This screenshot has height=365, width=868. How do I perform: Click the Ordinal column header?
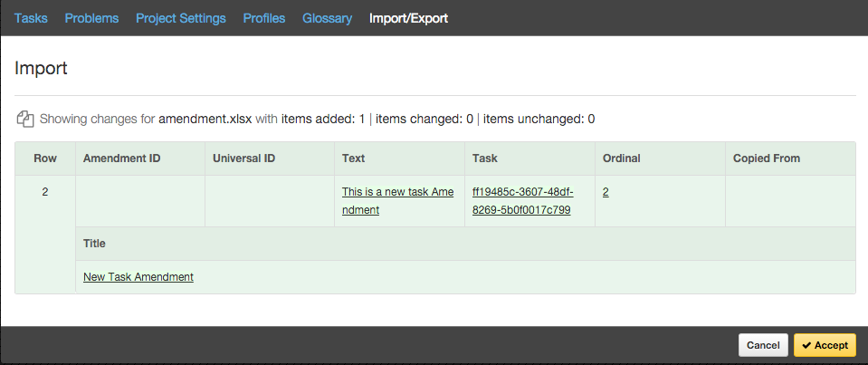pyautogui.click(x=621, y=158)
